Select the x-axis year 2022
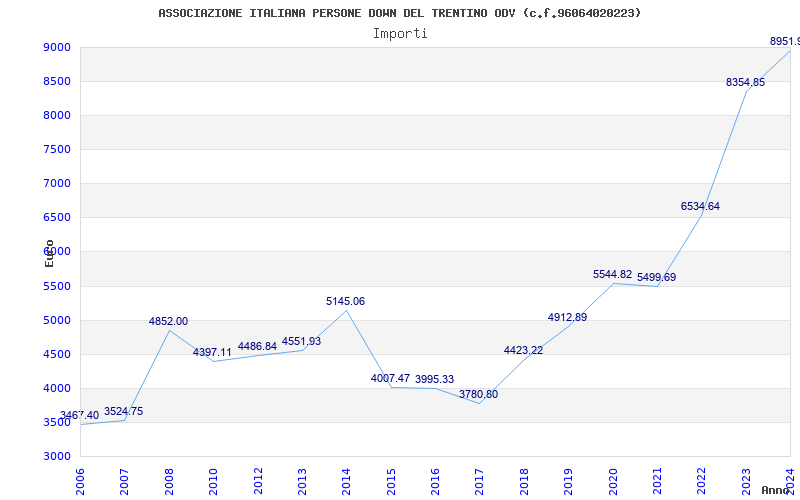The height and width of the screenshot is (500, 800). click(701, 482)
